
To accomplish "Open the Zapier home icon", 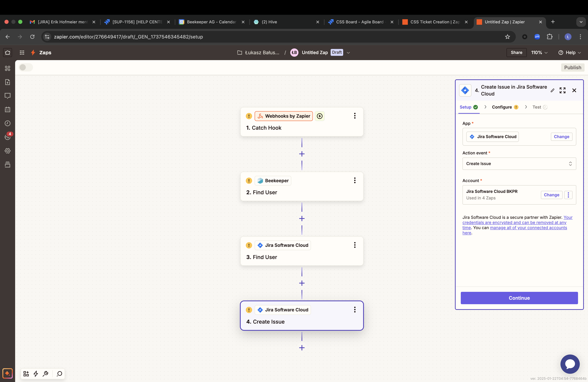I will click(7, 53).
